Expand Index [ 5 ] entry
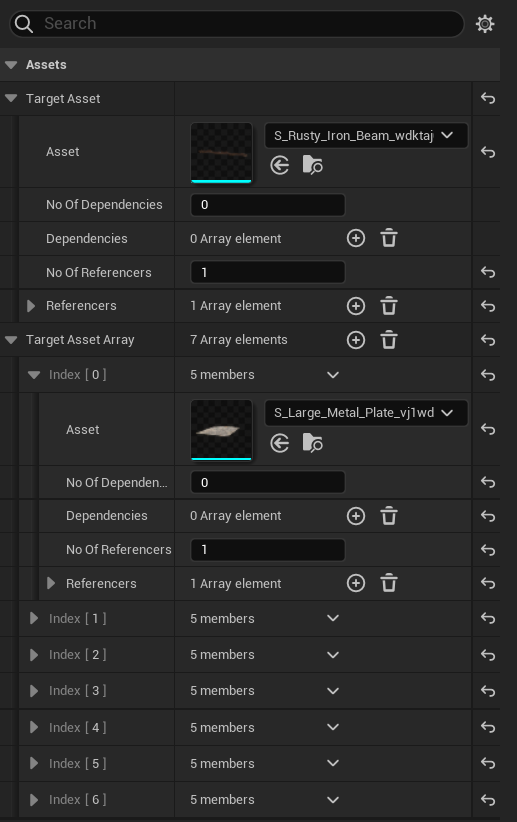The height and width of the screenshot is (822, 517). pos(34,763)
